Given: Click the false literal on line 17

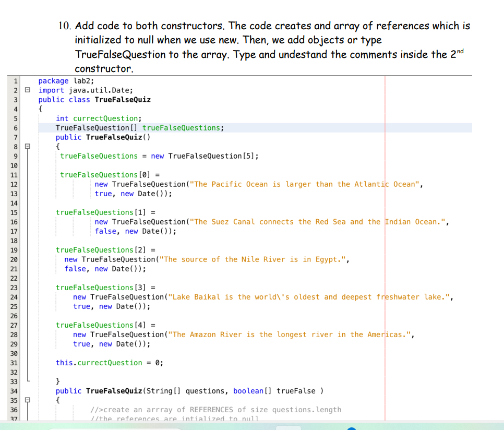Looking at the screenshot, I should click(105, 231).
